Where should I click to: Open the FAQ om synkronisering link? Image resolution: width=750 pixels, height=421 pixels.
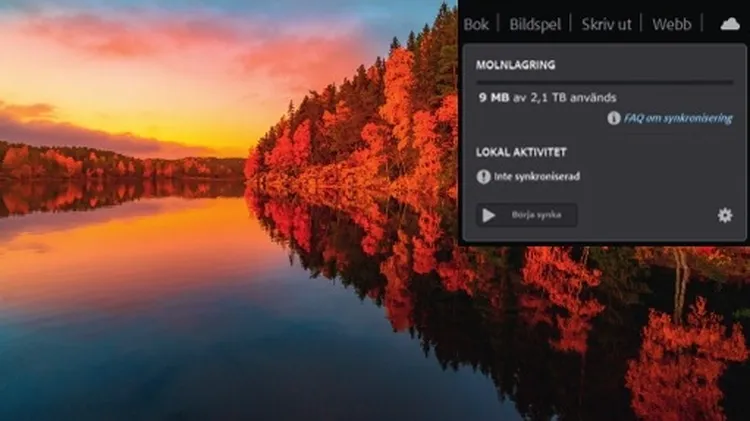click(678, 118)
